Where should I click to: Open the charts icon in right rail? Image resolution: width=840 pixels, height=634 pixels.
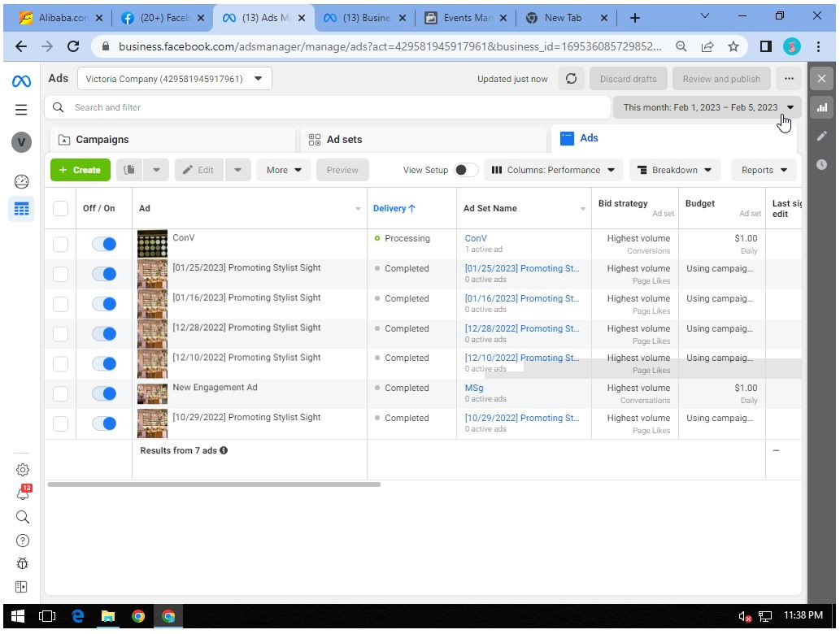click(822, 107)
